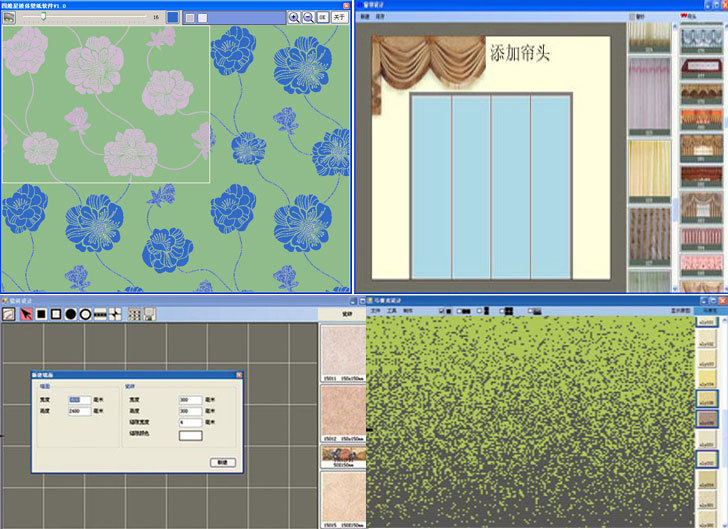Select the hollow square tool
The image size is (728, 529).
(56, 314)
